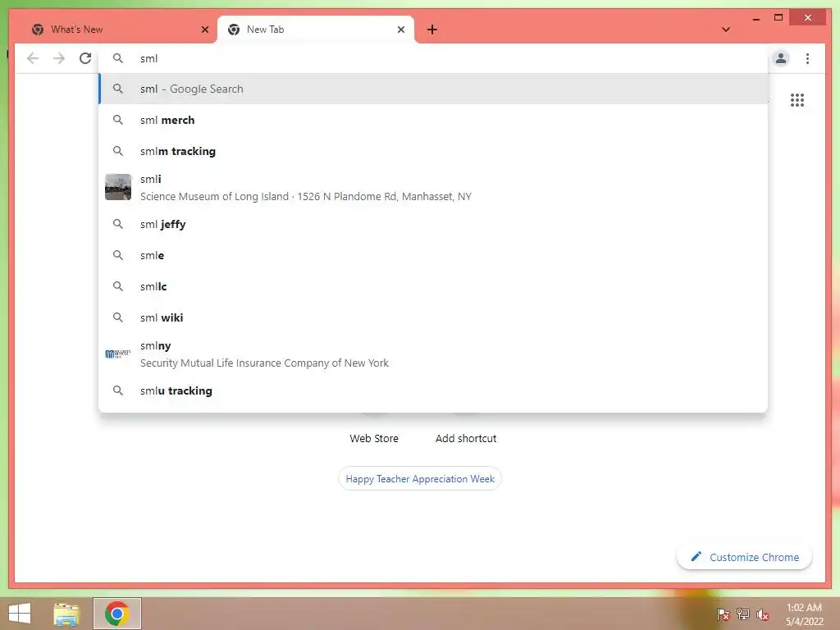This screenshot has height=630, width=840.
Task: Click the search icon beside 'sml wiki'
Action: click(x=118, y=317)
